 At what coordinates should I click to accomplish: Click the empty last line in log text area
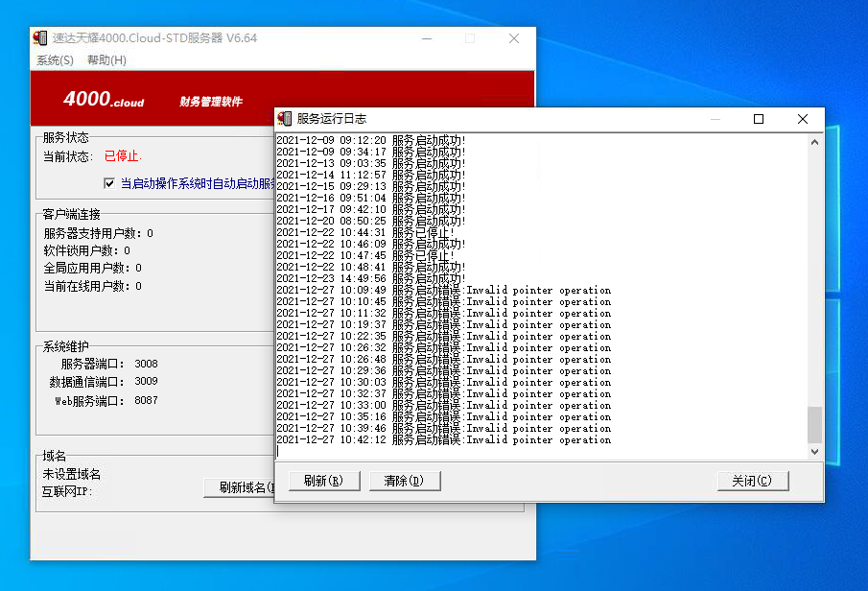[x=541, y=452]
